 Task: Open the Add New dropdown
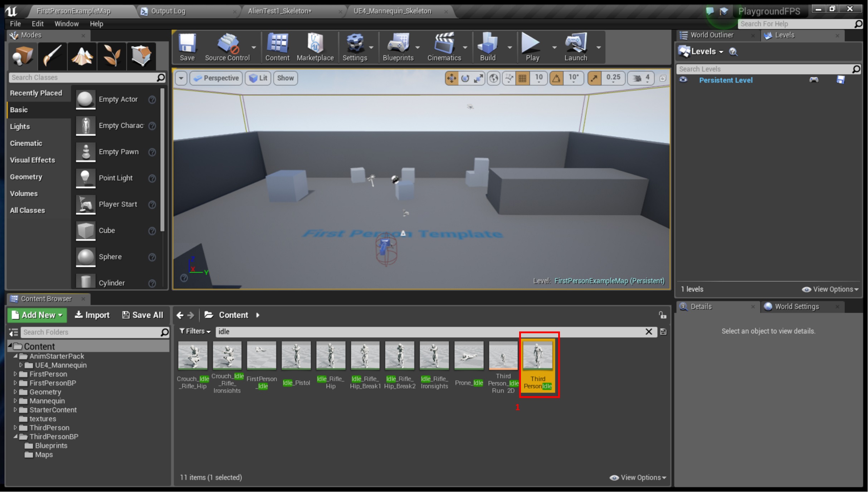click(x=37, y=315)
